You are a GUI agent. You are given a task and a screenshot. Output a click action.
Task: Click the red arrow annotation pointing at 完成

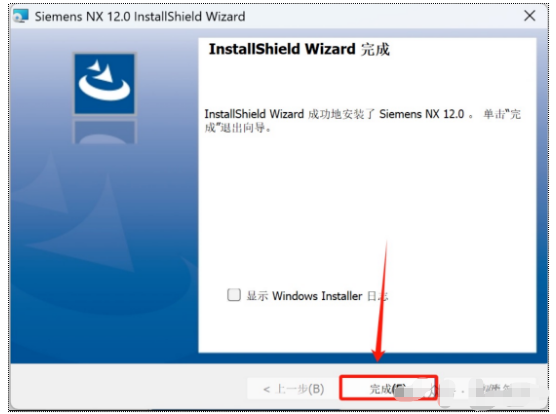[x=382, y=301]
